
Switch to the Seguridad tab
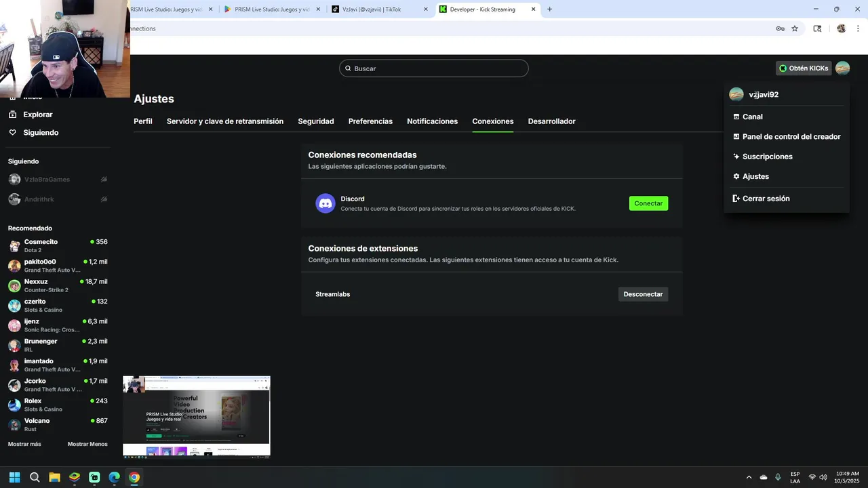pos(316,121)
